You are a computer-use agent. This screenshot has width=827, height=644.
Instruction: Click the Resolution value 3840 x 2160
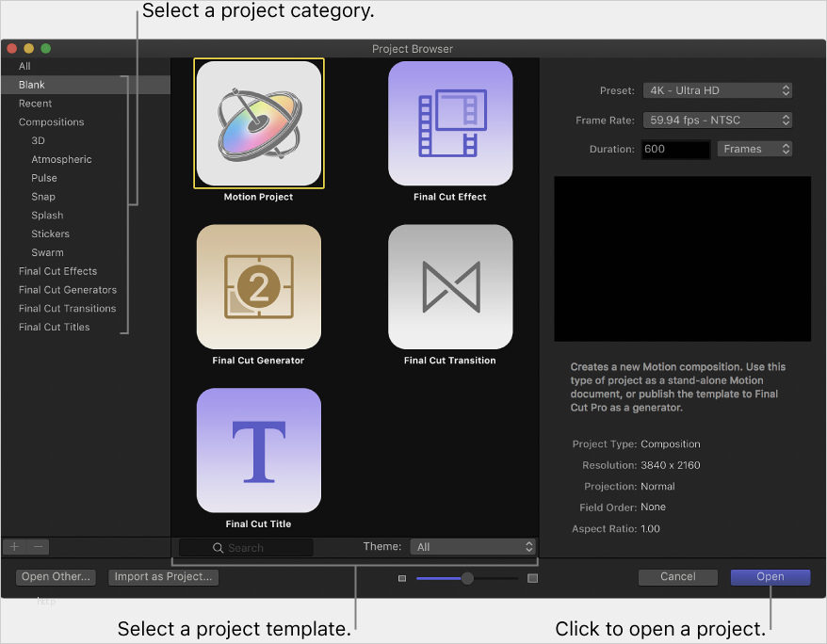[x=671, y=465]
